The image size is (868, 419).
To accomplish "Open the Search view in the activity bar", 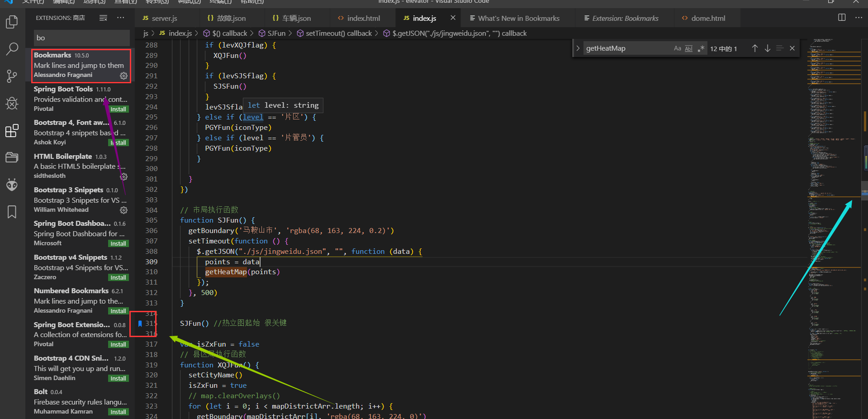I will point(12,48).
